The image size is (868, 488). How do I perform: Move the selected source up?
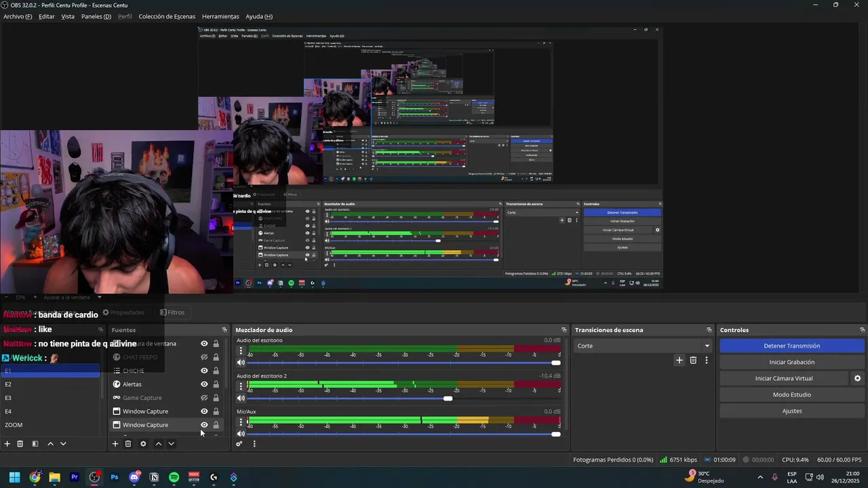158,444
